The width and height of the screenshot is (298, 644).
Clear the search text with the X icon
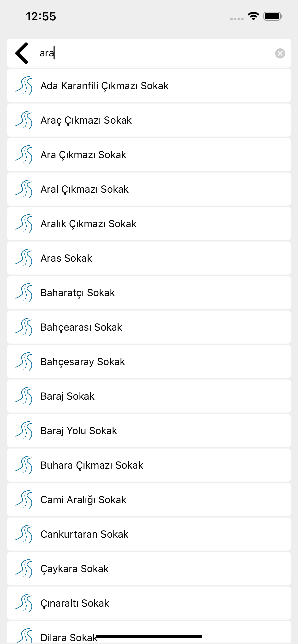pos(280,53)
